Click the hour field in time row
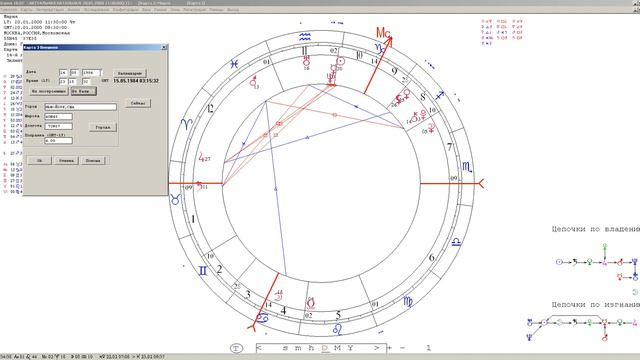Screen dimensions: 640x360 [63, 81]
